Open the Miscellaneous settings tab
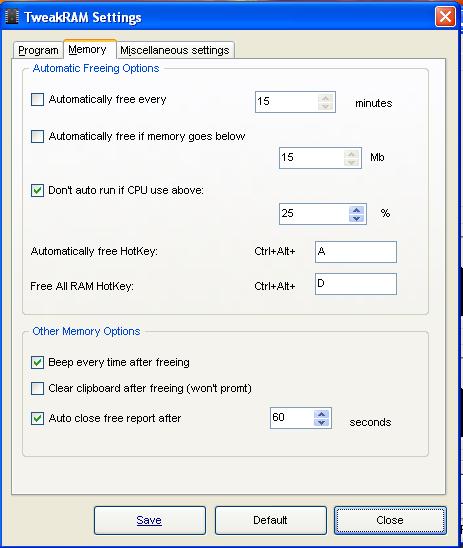Screen dimensions: 463x548 point(175,50)
